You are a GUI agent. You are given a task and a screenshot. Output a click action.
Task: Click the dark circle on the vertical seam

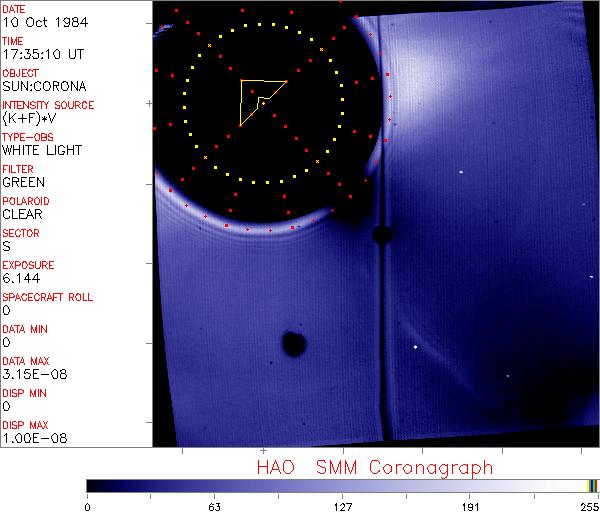click(x=382, y=235)
